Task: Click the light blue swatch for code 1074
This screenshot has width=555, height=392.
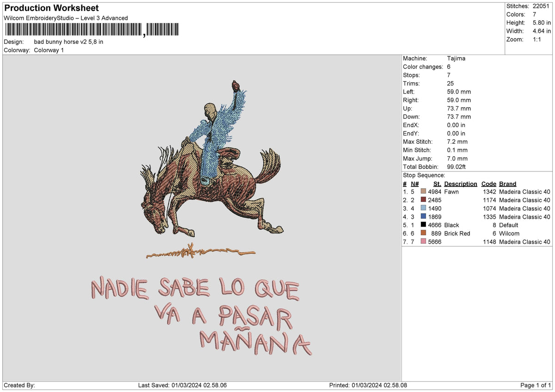Action: point(423,208)
